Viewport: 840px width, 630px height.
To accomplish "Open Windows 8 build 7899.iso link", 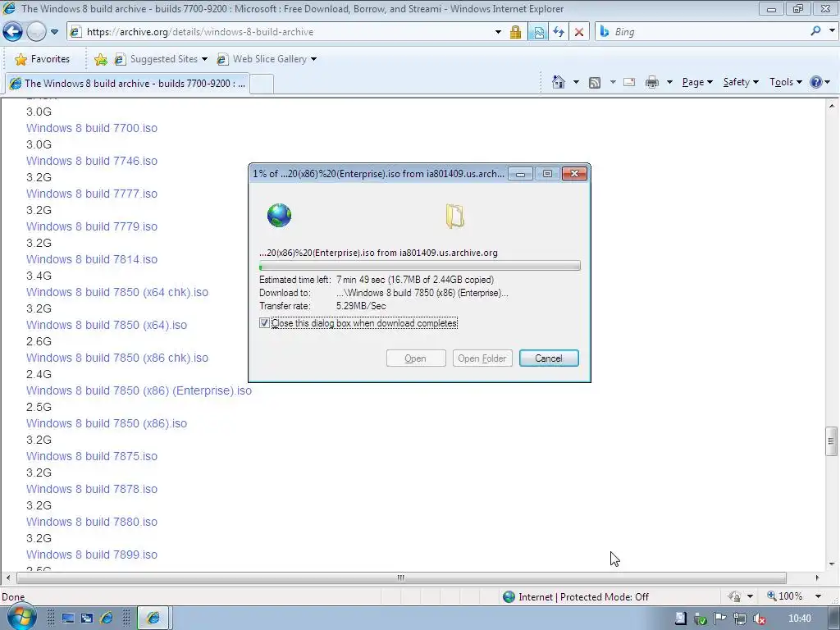I will pyautogui.click(x=92, y=555).
